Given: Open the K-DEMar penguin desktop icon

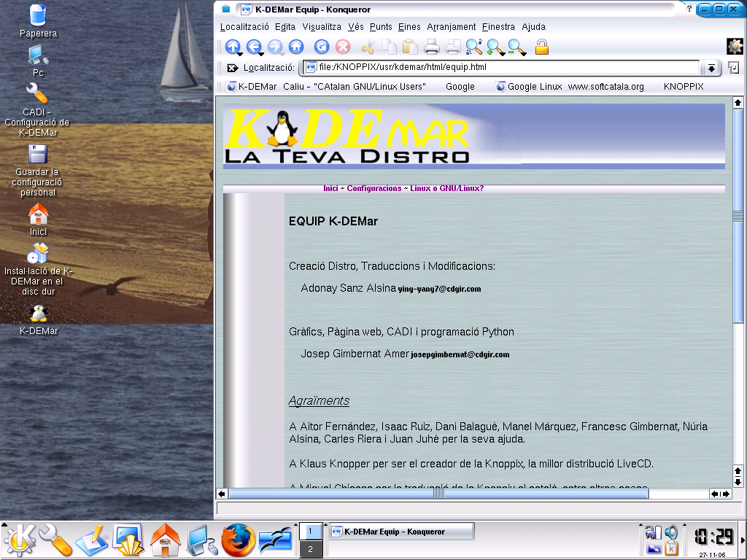Looking at the screenshot, I should (x=39, y=319).
